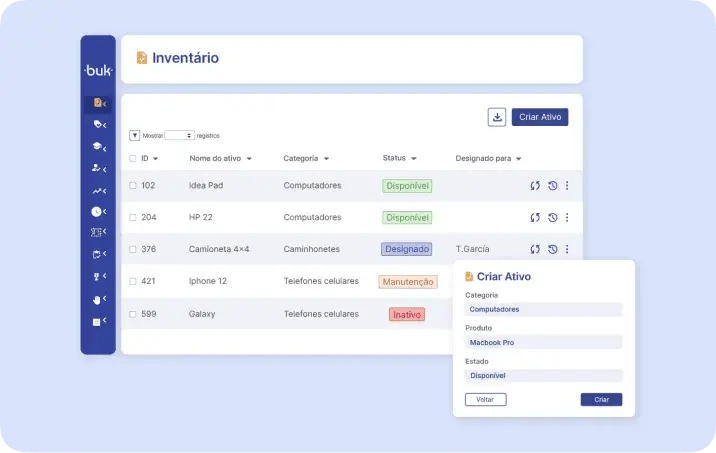The width and height of the screenshot is (716, 453).
Task: Open the graduation cap icon in sidebar
Action: (97, 146)
